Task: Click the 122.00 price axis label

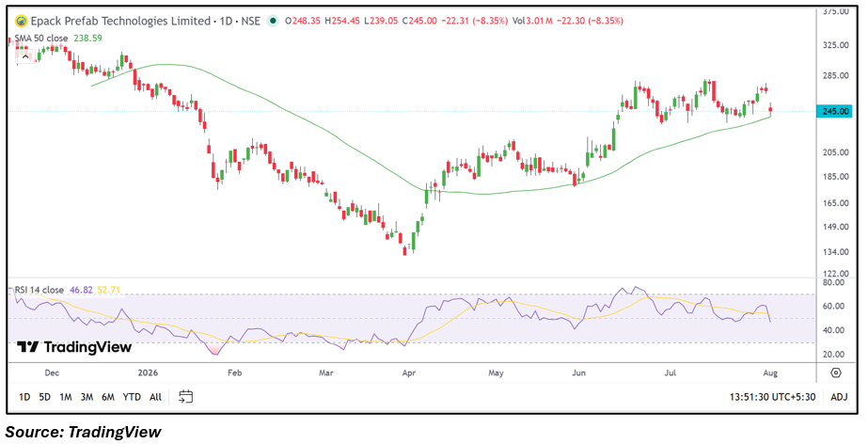Action: pos(836,274)
